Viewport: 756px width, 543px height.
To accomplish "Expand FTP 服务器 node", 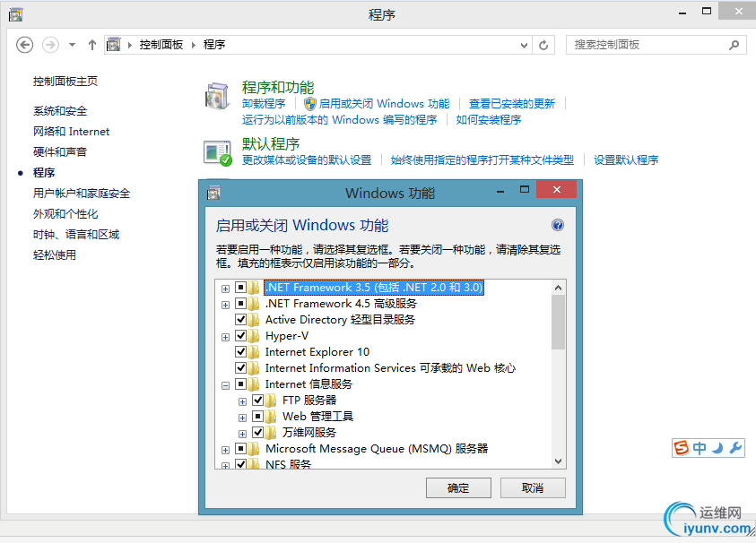I will (x=242, y=401).
